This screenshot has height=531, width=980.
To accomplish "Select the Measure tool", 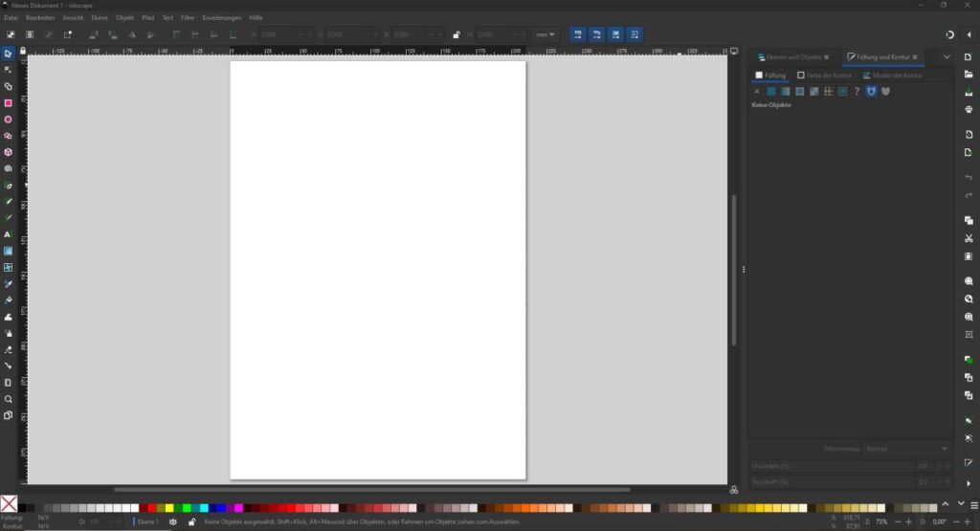I will tap(8, 383).
